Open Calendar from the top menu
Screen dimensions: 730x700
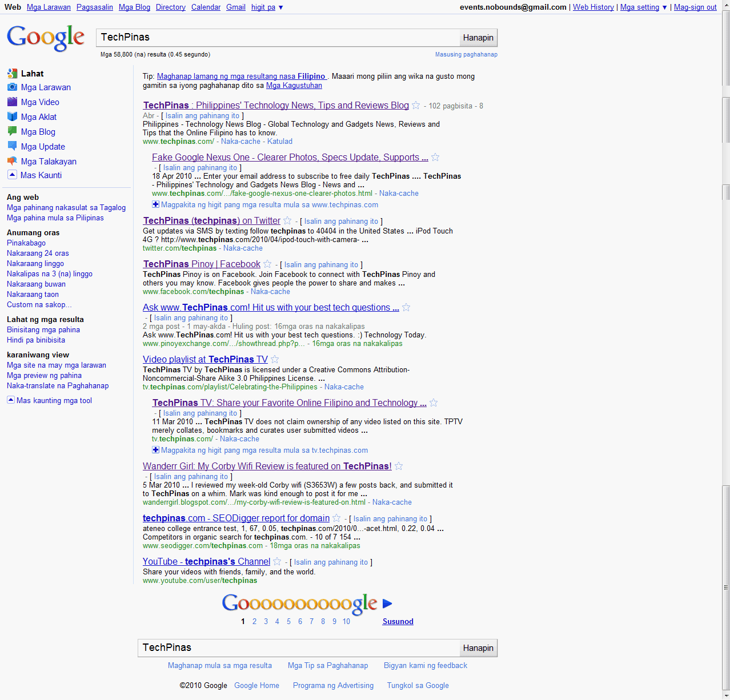pyautogui.click(x=206, y=7)
